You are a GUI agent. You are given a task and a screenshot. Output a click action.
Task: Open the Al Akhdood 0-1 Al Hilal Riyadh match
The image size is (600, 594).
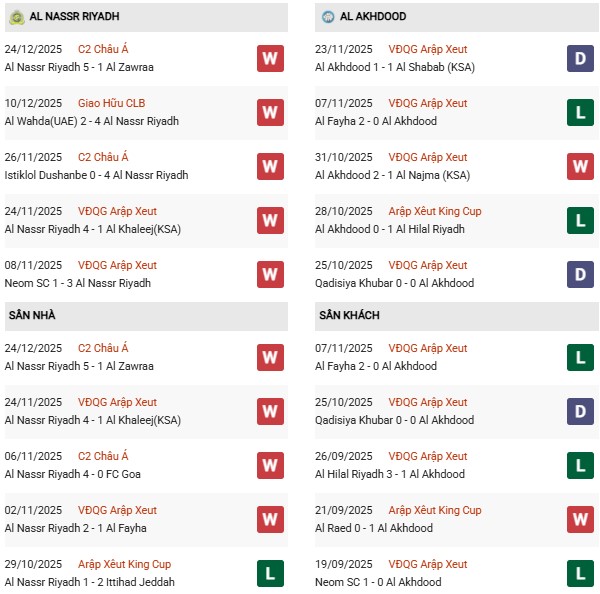pos(390,229)
